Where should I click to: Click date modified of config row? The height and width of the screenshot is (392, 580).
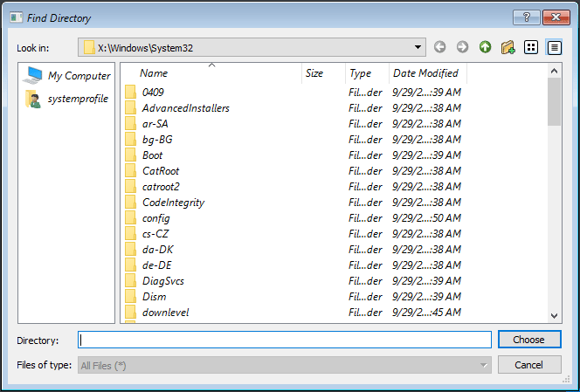pos(426,218)
